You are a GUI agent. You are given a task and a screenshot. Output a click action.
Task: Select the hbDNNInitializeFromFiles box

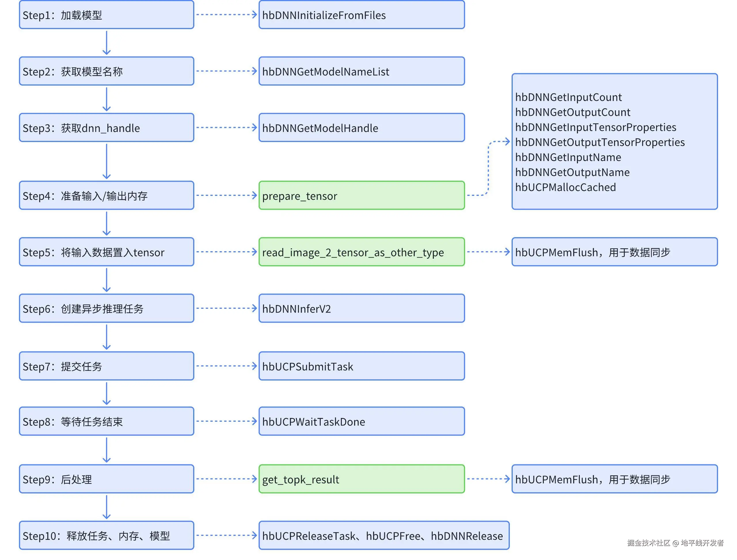362,15
